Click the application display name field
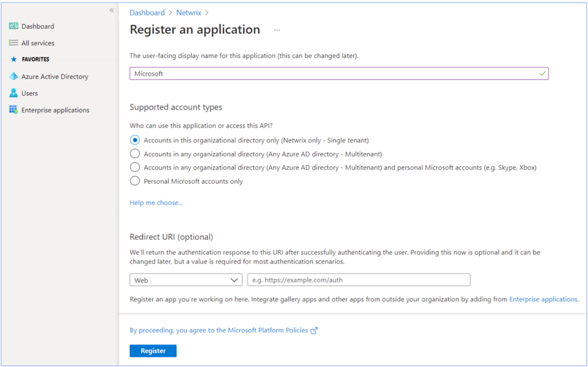 334,74
